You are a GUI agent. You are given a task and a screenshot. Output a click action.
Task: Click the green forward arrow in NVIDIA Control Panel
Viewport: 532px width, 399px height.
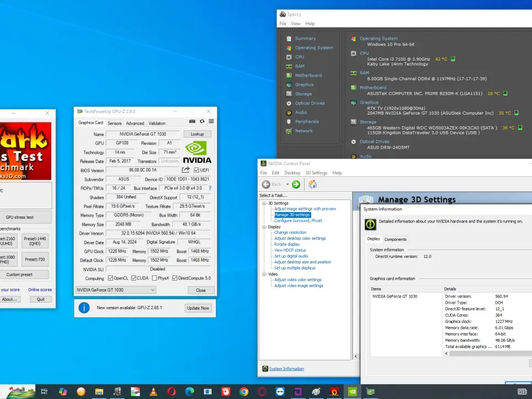click(296, 184)
